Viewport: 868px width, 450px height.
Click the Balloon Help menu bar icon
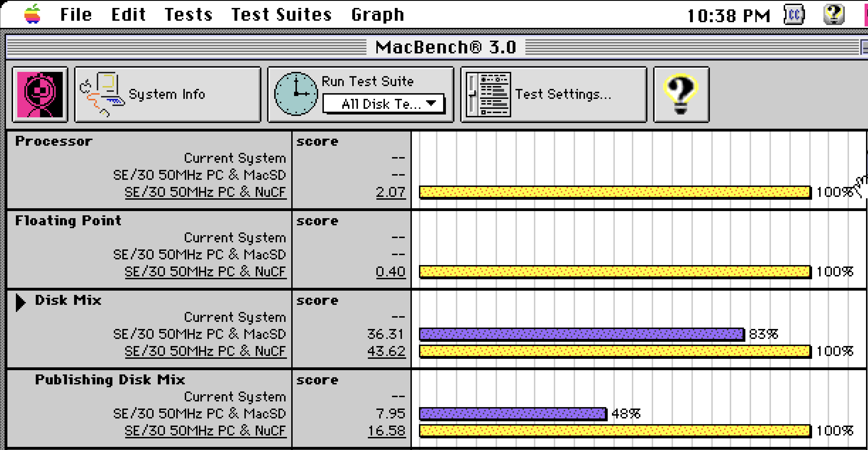point(834,14)
